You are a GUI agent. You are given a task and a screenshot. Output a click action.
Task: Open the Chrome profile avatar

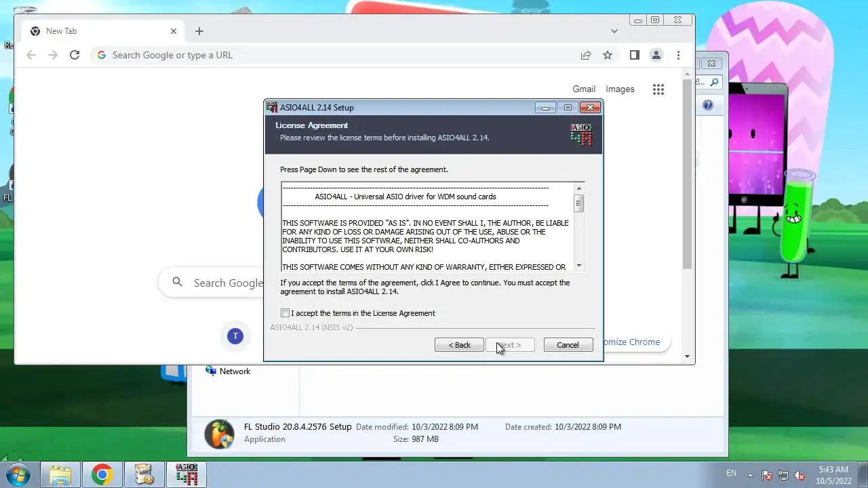click(x=656, y=55)
